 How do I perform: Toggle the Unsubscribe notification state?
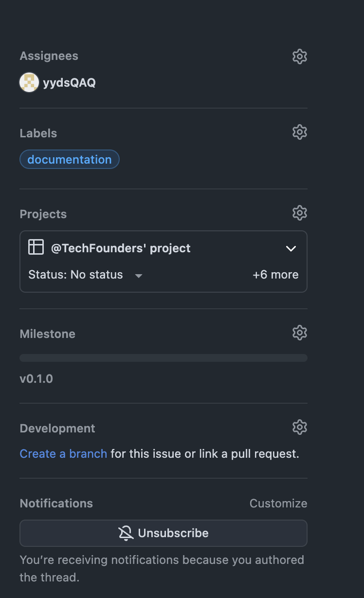[x=163, y=533]
